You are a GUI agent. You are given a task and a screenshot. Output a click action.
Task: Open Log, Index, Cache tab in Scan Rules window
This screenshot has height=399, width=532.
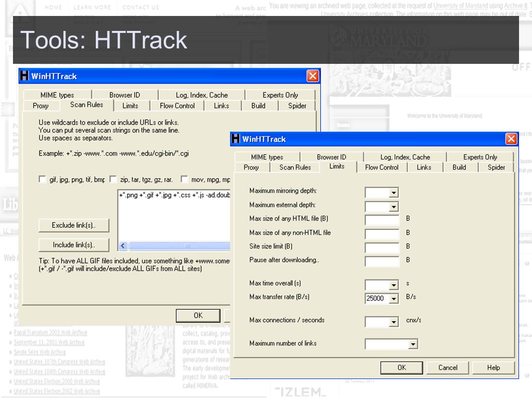tap(202, 95)
